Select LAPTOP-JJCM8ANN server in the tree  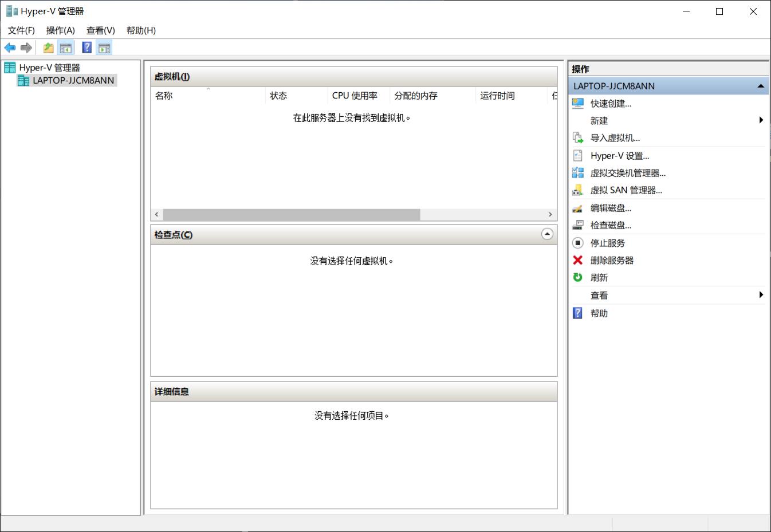[73, 81]
